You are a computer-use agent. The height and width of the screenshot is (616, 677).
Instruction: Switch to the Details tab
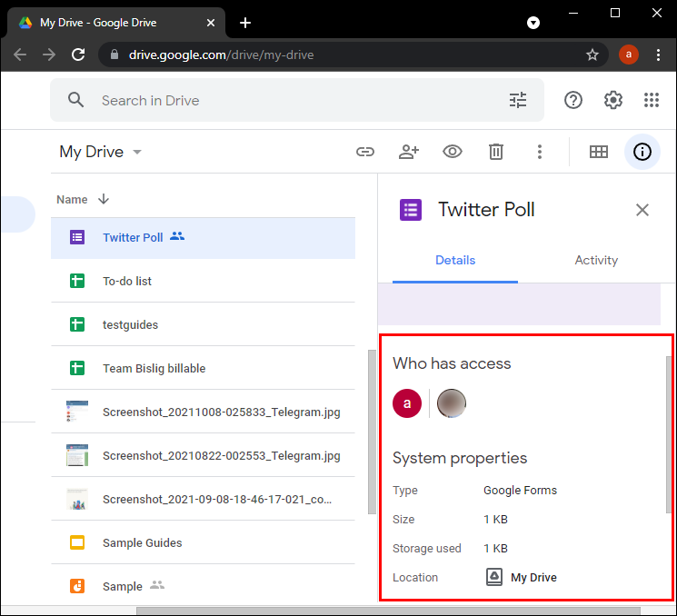coord(455,260)
